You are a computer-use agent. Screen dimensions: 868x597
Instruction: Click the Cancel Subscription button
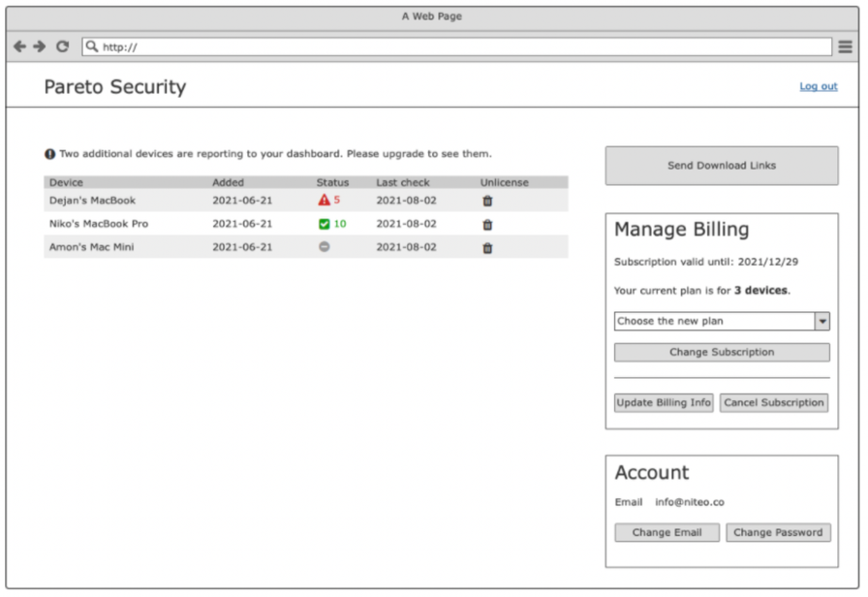coord(774,402)
